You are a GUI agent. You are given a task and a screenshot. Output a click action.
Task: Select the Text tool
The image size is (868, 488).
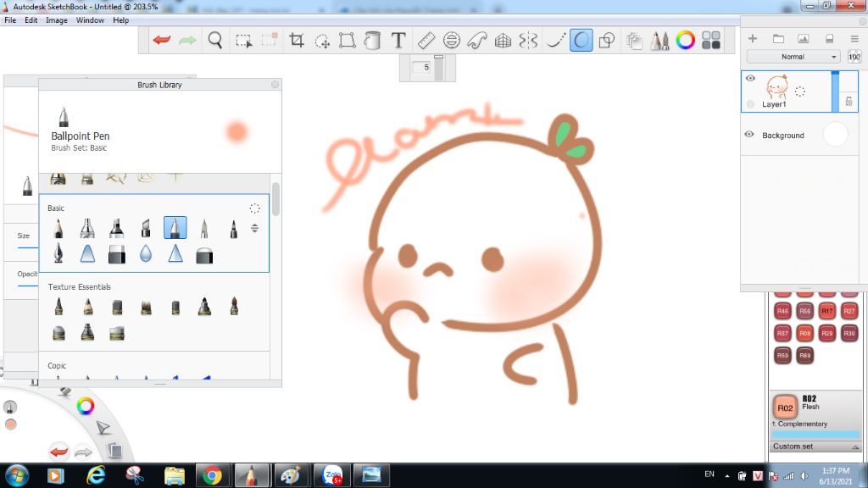click(x=398, y=41)
